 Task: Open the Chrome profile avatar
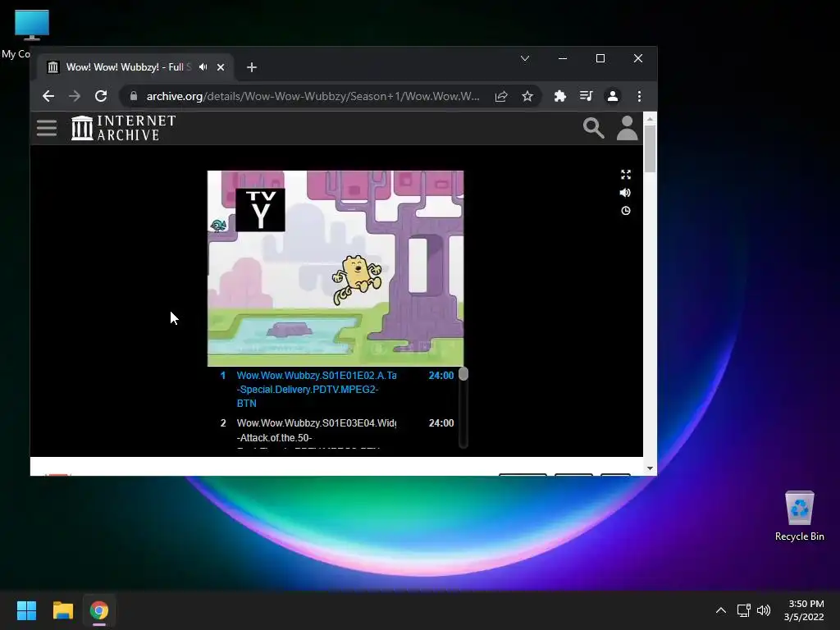pos(612,97)
